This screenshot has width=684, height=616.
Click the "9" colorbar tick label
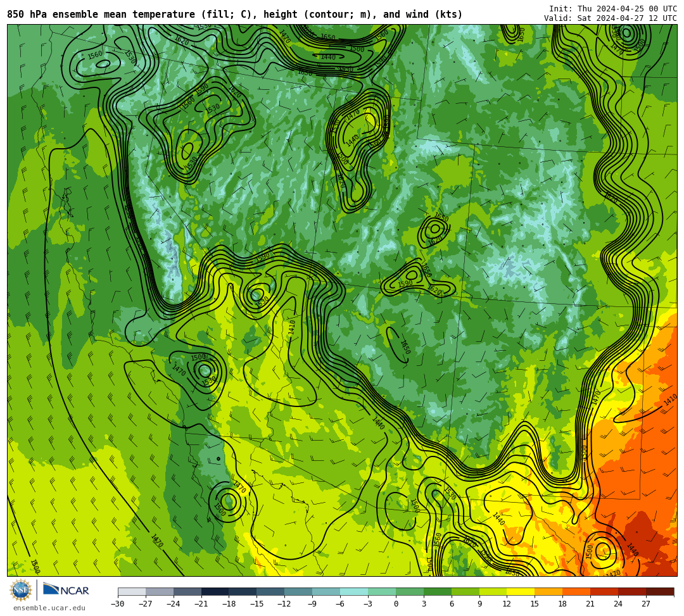(x=479, y=604)
